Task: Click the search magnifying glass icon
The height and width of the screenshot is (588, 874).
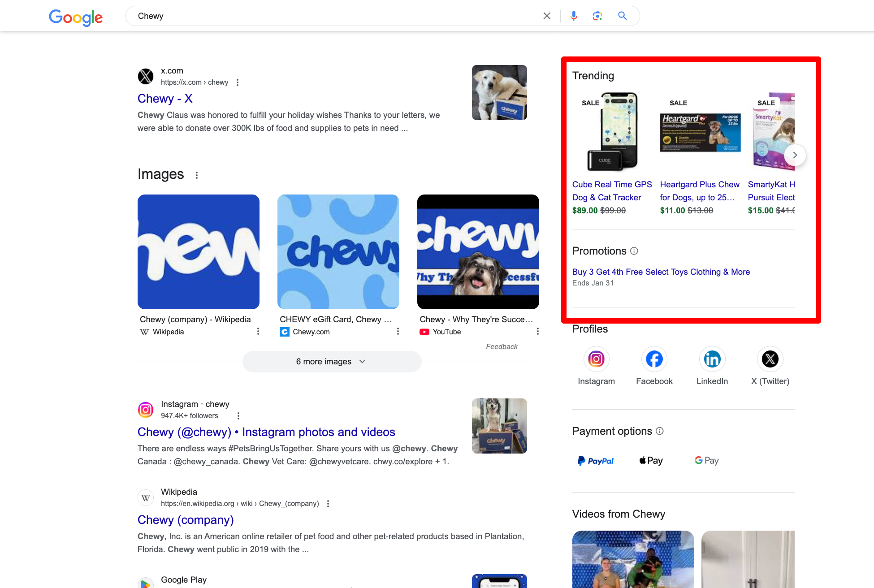Action: pos(622,16)
